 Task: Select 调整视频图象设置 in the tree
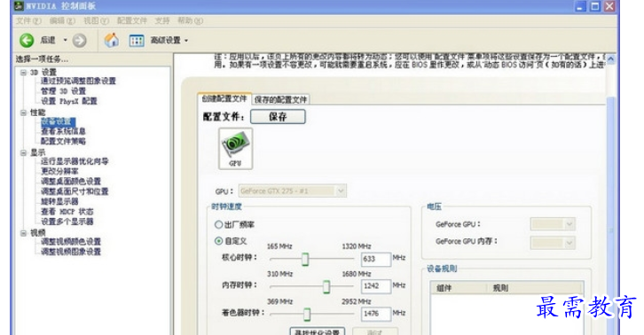(71, 252)
